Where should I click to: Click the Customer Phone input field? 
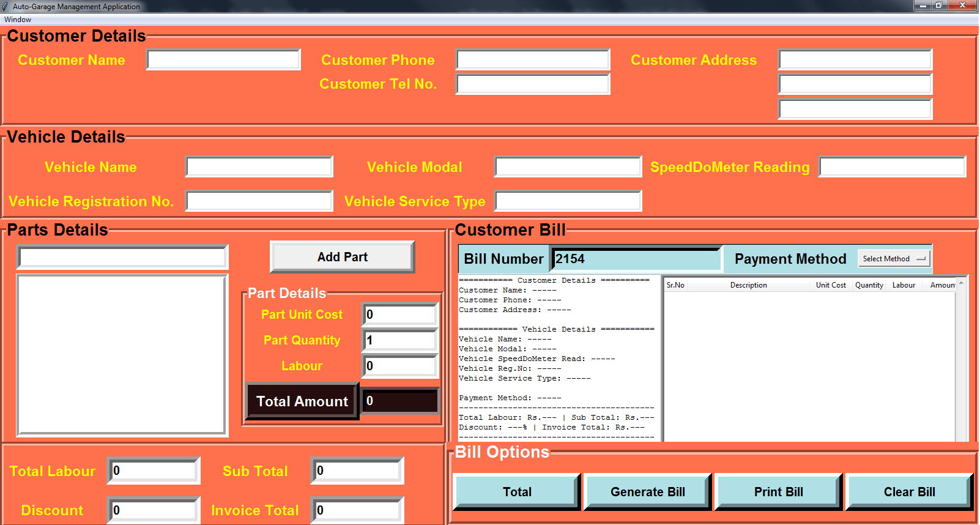point(533,60)
